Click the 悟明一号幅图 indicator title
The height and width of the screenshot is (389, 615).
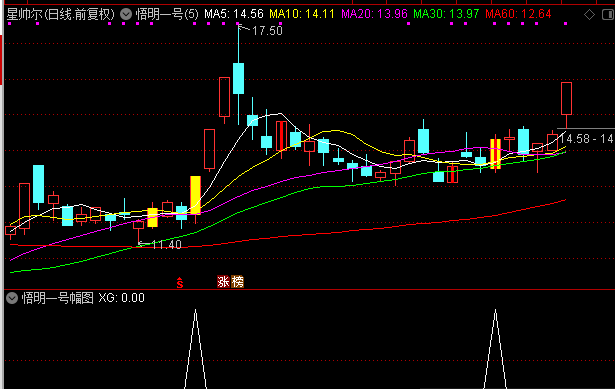click(x=58, y=298)
